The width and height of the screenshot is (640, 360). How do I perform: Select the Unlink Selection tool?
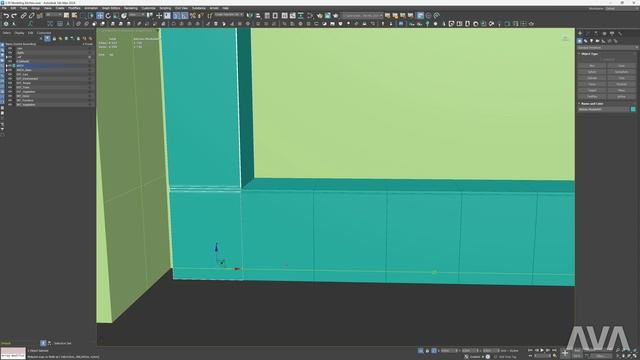(x=31, y=16)
